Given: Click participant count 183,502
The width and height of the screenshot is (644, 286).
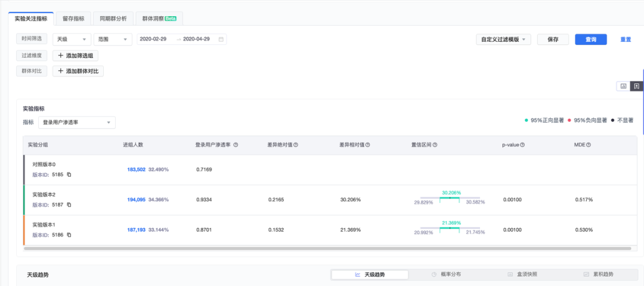Looking at the screenshot, I should coord(137,170).
